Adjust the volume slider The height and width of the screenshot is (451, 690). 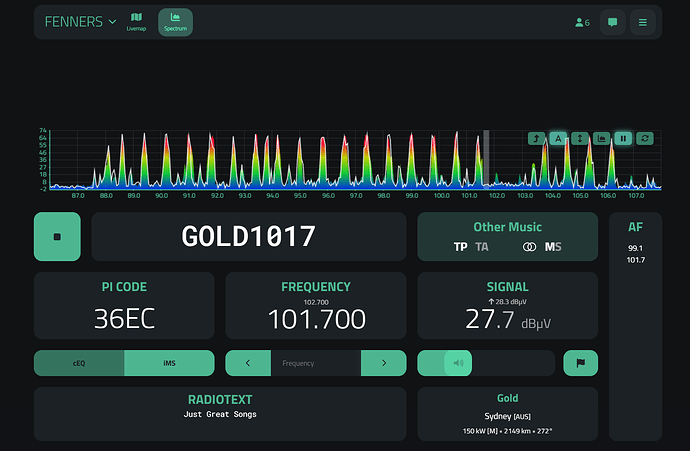485,363
